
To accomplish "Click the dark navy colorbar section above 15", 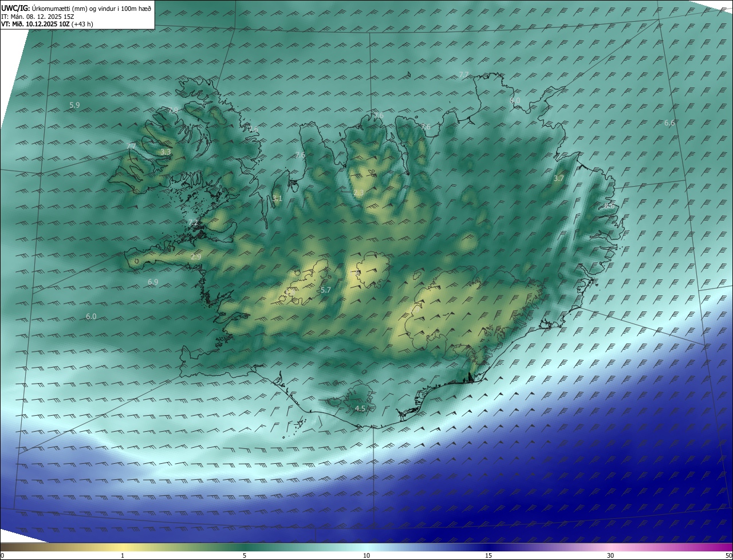I will pos(488,547).
